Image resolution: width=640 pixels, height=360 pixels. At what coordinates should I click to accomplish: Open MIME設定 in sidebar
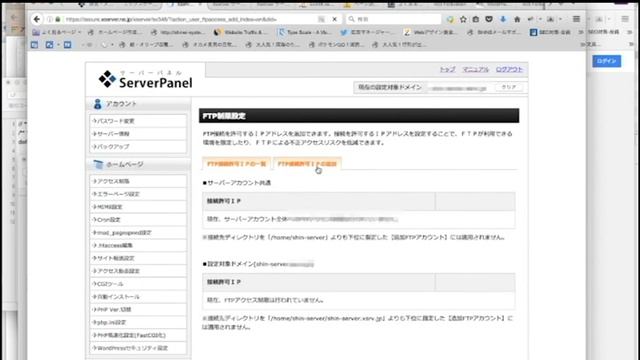point(138,207)
